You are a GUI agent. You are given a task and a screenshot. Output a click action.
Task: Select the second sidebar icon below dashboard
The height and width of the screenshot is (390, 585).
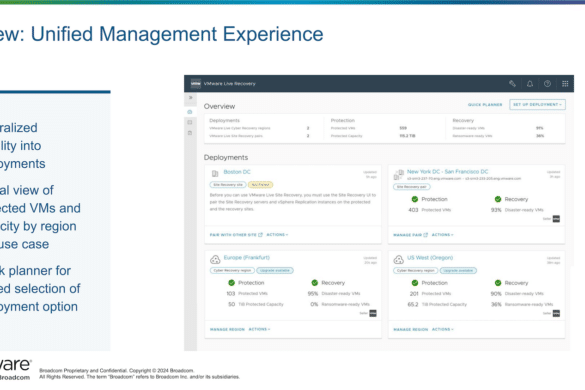pos(190,122)
